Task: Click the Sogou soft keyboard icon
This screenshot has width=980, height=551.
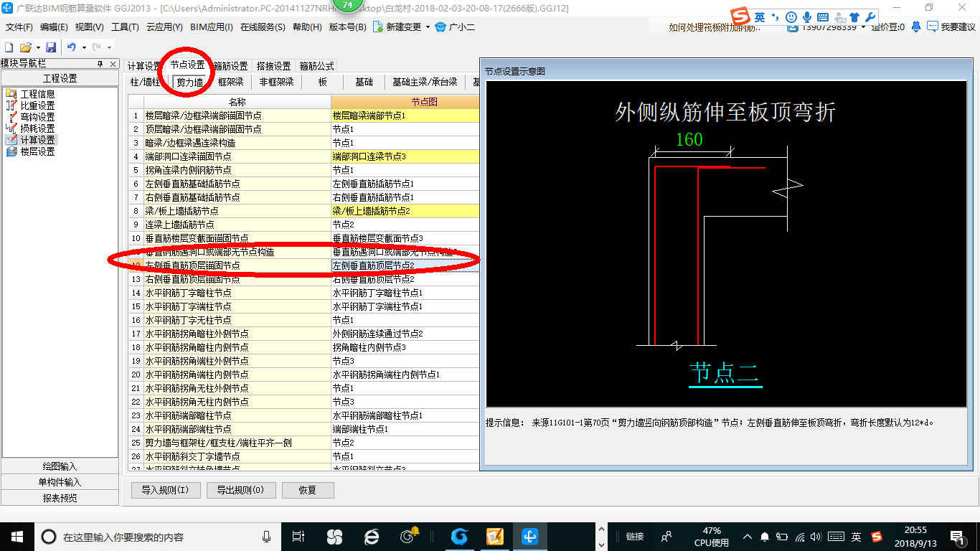Action: point(822,17)
